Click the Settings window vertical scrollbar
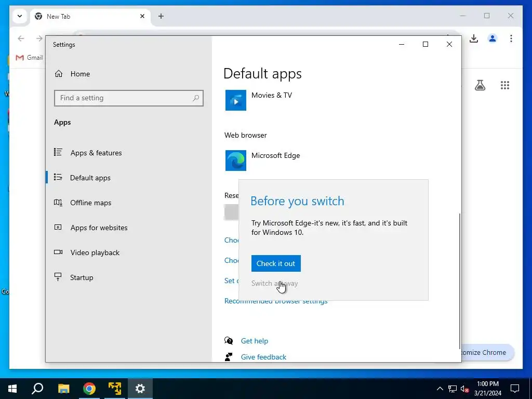The width and height of the screenshot is (532, 399). 460,281
